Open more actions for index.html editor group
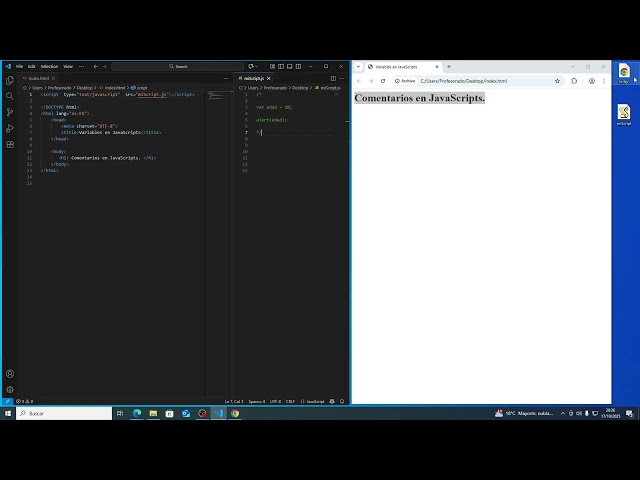 (226, 78)
